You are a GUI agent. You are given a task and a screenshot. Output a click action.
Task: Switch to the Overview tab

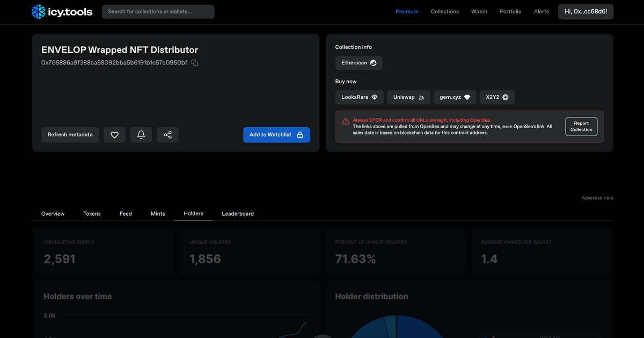(x=53, y=214)
